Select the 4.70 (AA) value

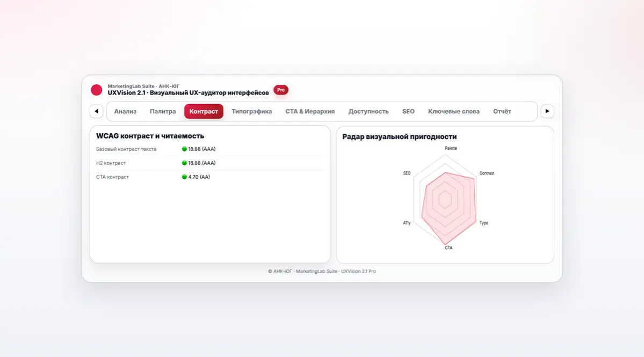pyautogui.click(x=199, y=177)
